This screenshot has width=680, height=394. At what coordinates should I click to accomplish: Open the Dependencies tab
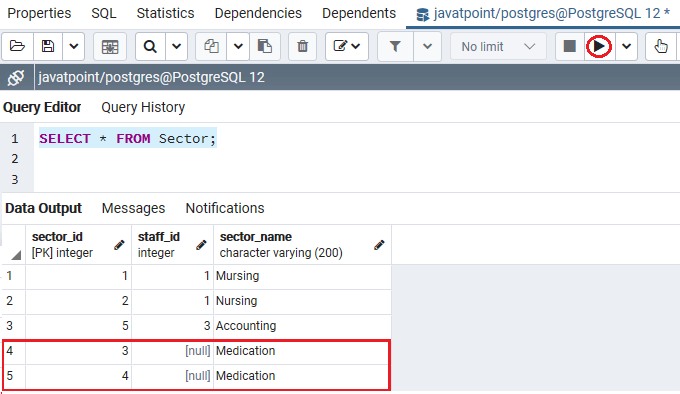point(258,13)
